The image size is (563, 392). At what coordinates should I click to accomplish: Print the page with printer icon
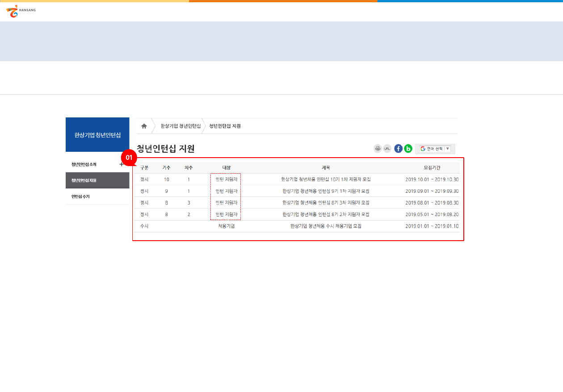click(378, 149)
